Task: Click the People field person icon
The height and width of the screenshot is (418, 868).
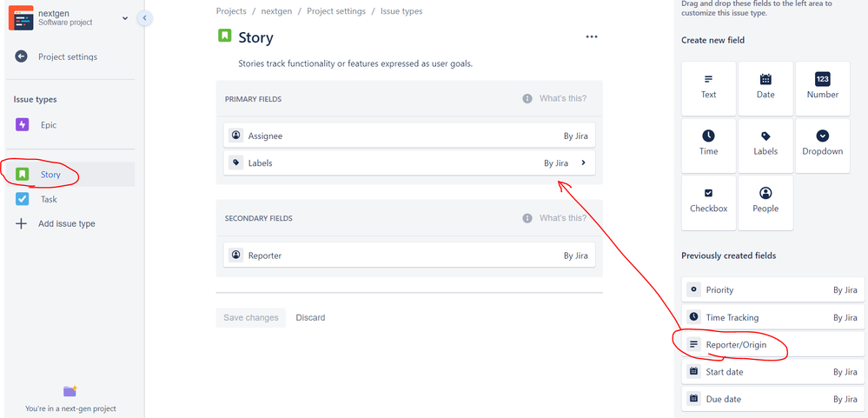Action: click(765, 193)
